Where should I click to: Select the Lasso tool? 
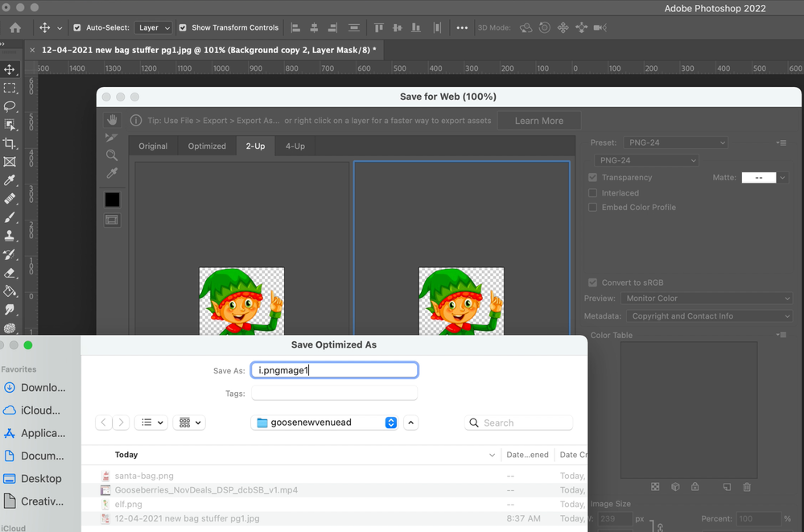10,107
